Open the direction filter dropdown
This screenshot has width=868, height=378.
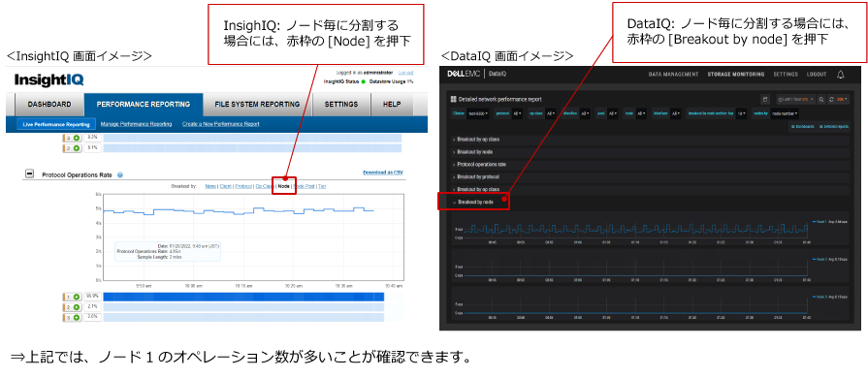tap(585, 113)
